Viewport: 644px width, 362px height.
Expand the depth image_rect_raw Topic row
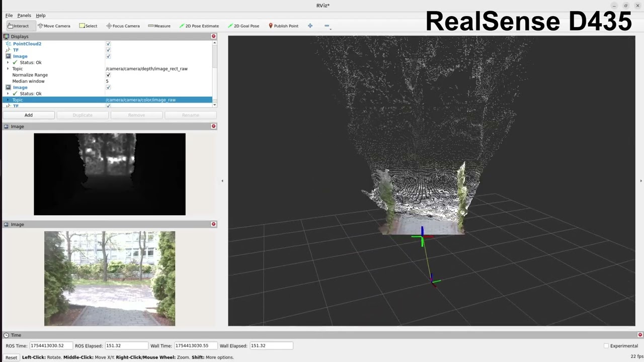pos(8,69)
